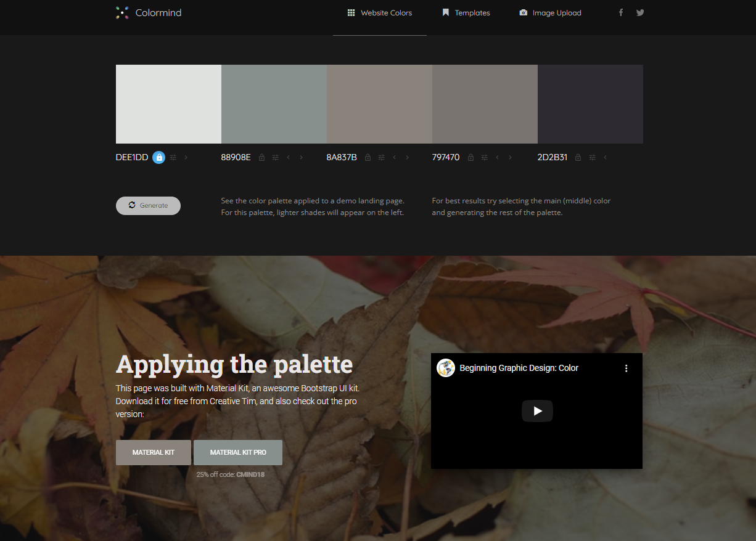Lock the 2D2B31 color
The height and width of the screenshot is (541, 756).
pyautogui.click(x=578, y=157)
